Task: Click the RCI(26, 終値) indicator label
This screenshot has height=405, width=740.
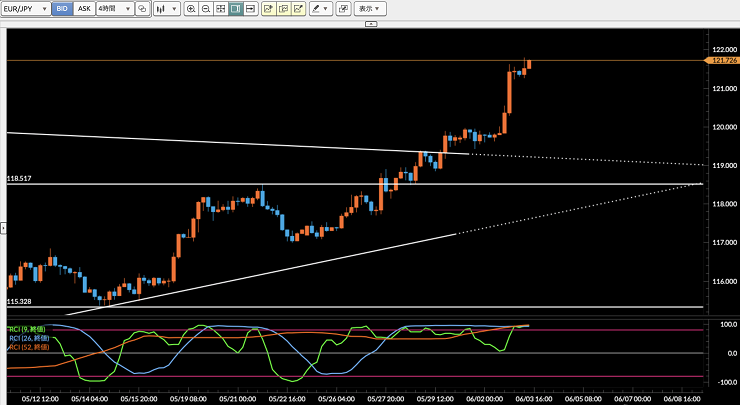Action: 29,338
